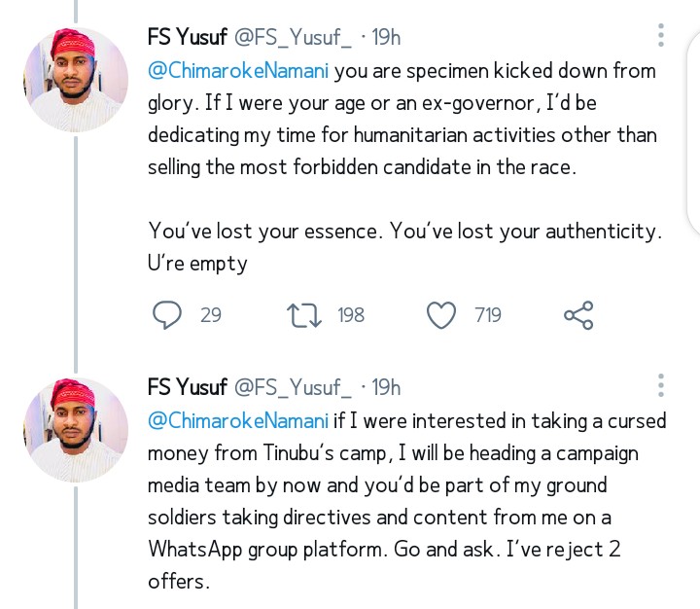Open FS Yusuf name on second tweet
This screenshot has height=609, width=700.
point(188,387)
